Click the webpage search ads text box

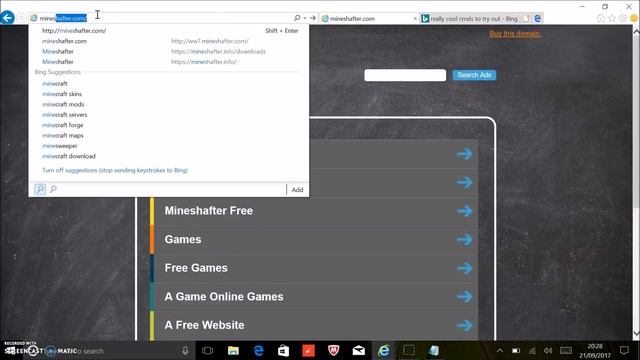pyautogui.click(x=405, y=75)
